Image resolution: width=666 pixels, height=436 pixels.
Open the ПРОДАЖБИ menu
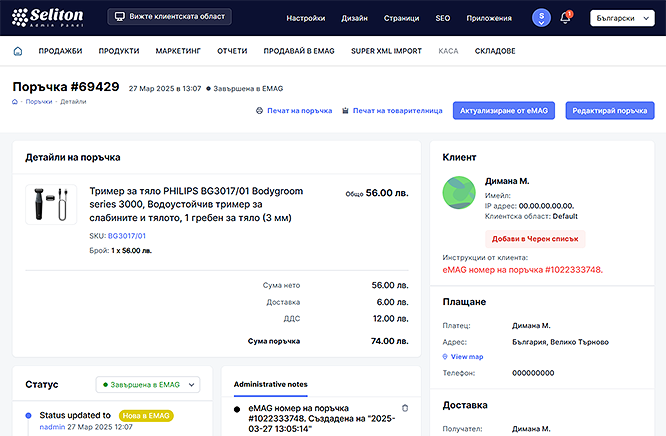tap(61, 50)
